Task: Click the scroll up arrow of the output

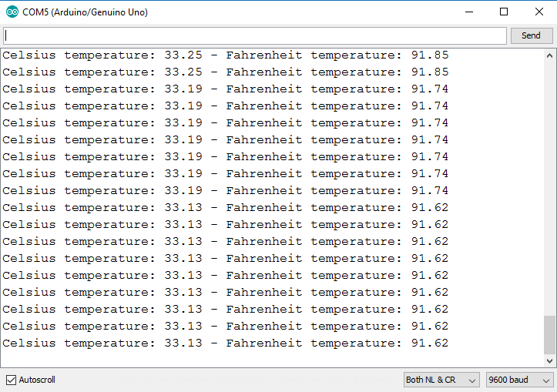Action: tap(549, 56)
